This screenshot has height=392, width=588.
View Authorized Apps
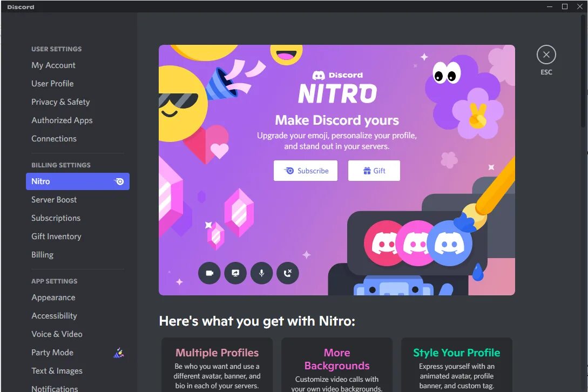(78, 120)
